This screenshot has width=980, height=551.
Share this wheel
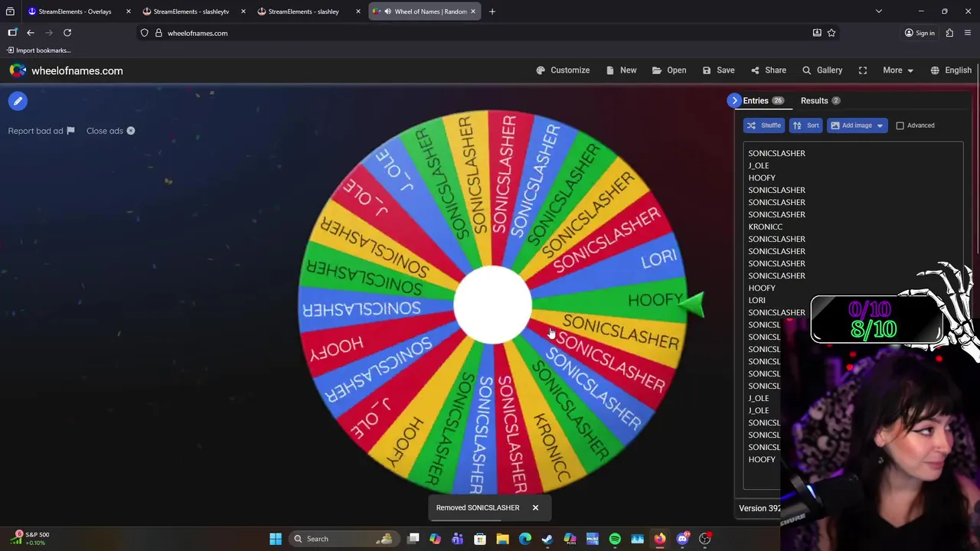[x=769, y=70]
